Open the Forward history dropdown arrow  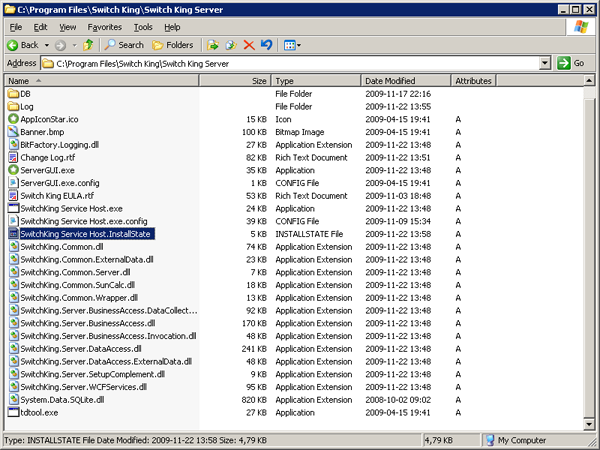tap(75, 45)
